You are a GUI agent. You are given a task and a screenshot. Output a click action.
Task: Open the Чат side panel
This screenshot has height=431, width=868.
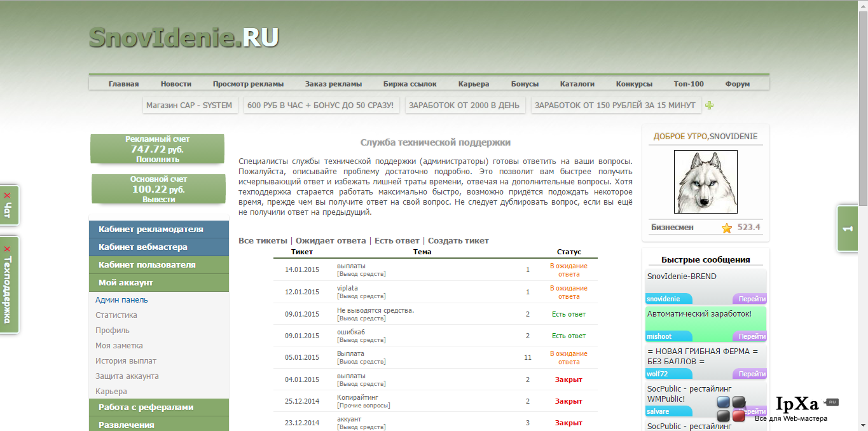point(8,210)
